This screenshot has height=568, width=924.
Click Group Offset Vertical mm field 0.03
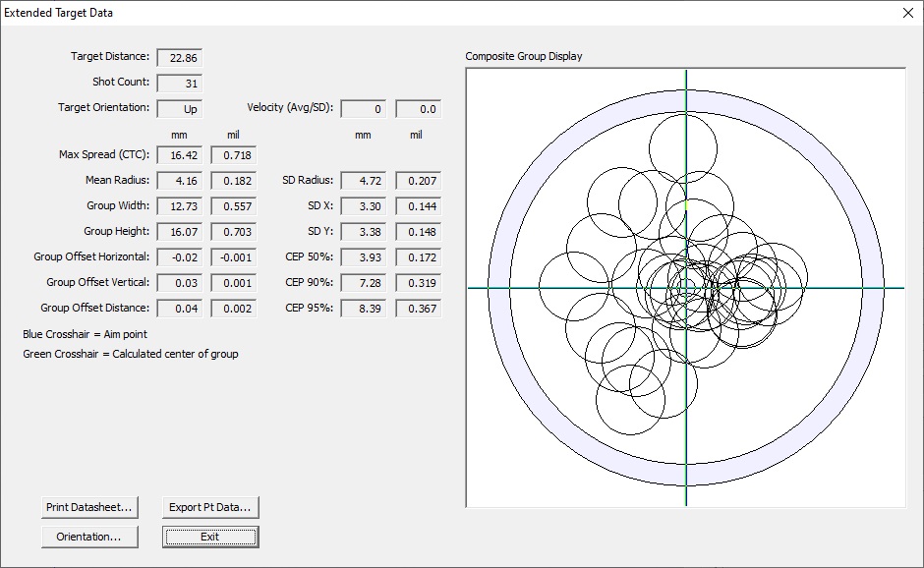180,283
